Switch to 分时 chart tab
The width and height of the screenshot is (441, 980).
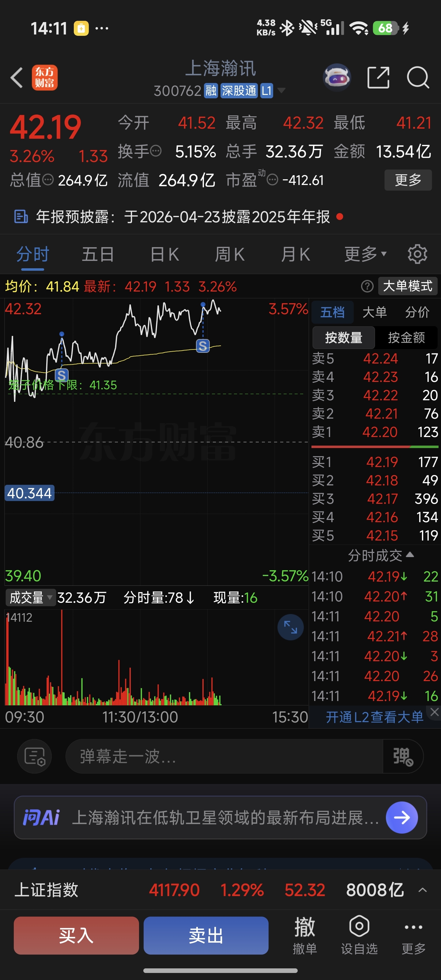pyautogui.click(x=33, y=254)
